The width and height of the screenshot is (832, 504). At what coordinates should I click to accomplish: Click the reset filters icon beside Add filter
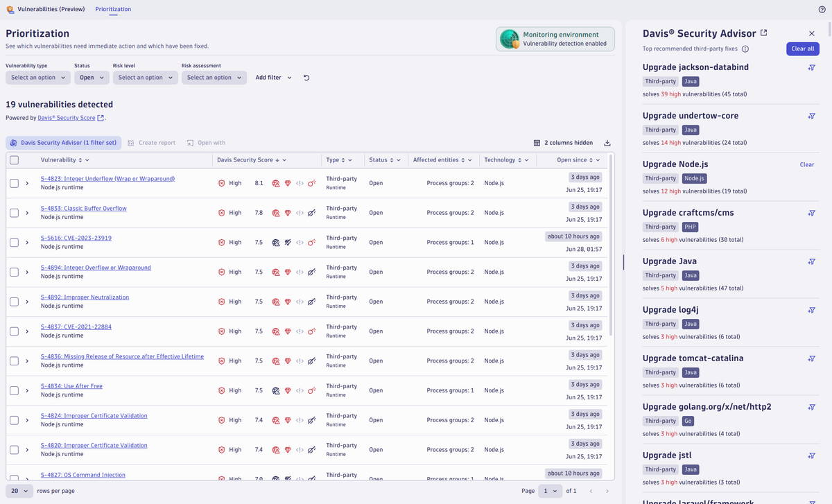pyautogui.click(x=306, y=77)
